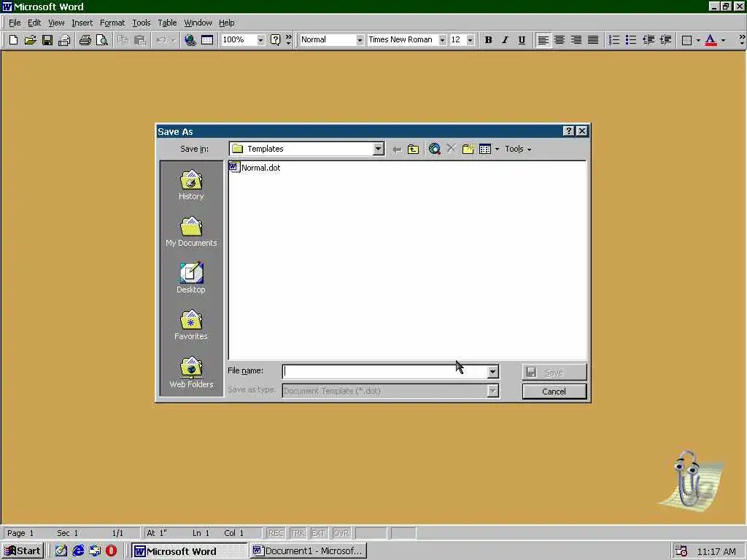747x560 pixels.
Task: Click the Cancel button
Action: [x=554, y=392]
